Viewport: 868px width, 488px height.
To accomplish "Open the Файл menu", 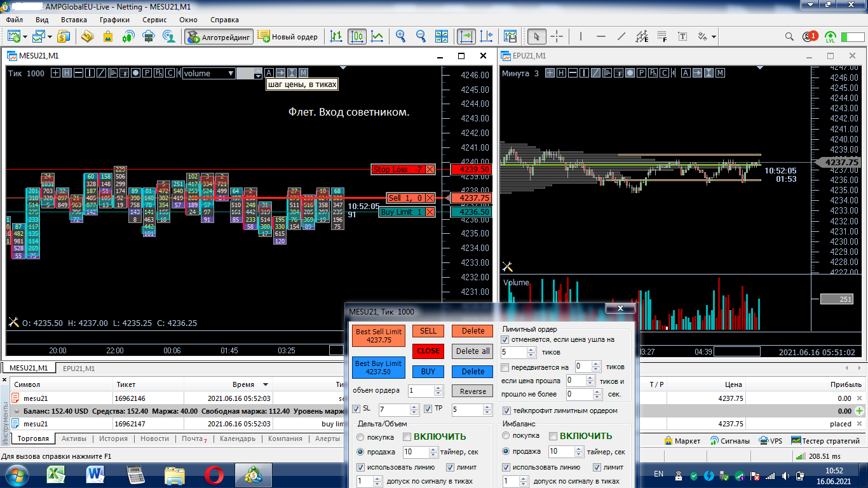I will pyautogui.click(x=15, y=20).
